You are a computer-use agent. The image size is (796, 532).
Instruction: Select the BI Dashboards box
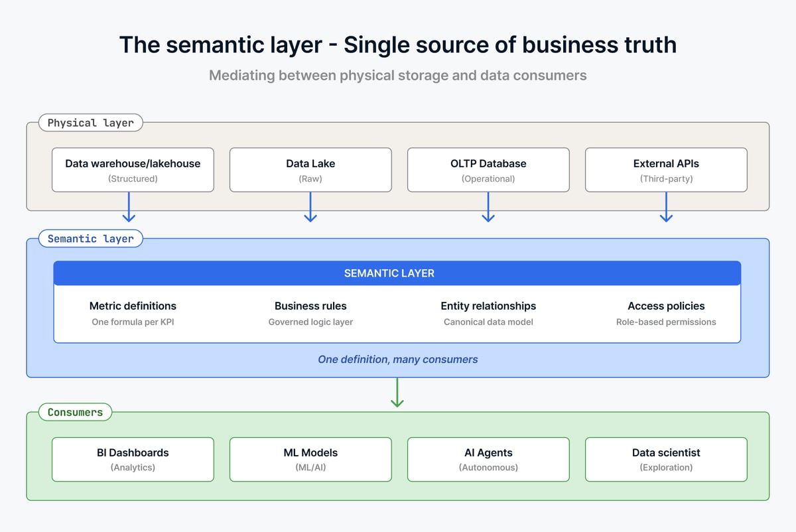coord(133,459)
